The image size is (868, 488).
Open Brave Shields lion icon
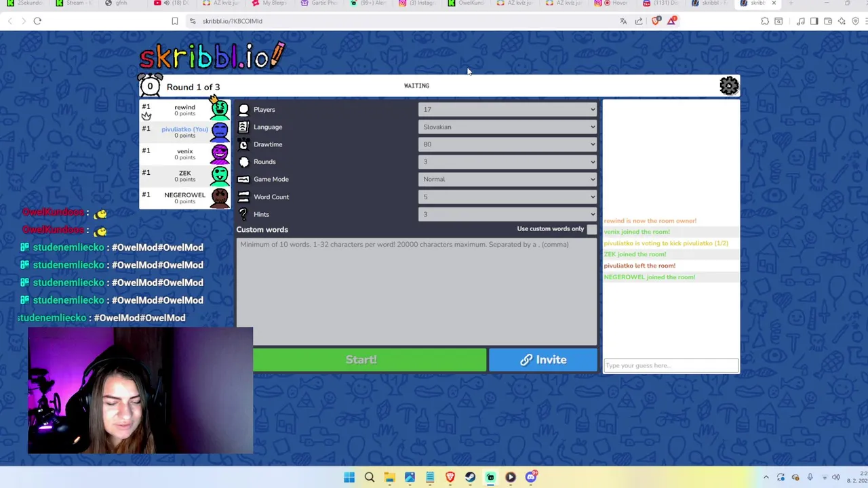tap(656, 21)
